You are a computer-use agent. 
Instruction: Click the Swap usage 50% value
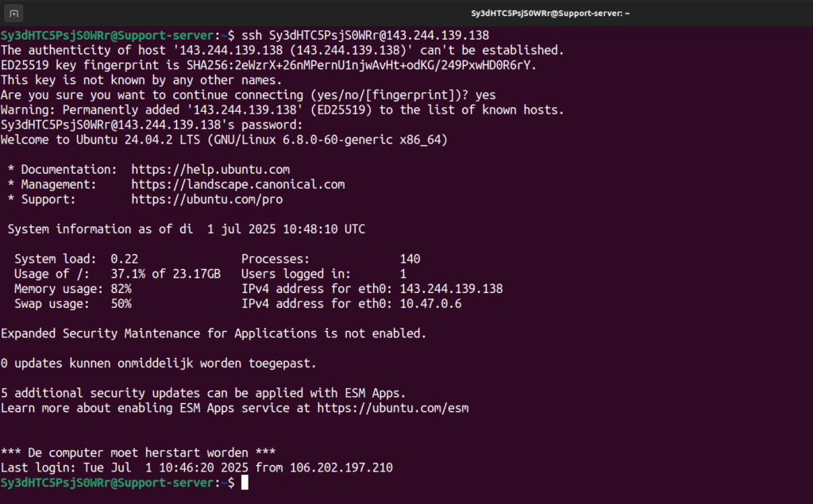(121, 304)
